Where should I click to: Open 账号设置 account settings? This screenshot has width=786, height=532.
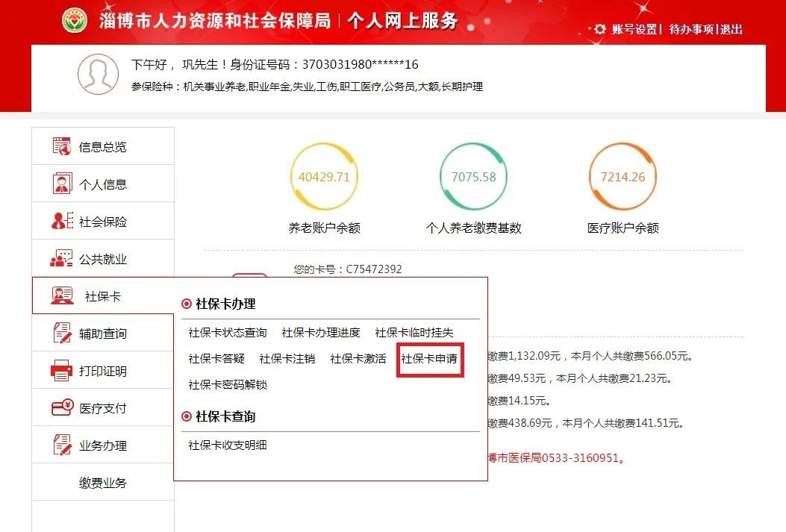pyautogui.click(x=634, y=29)
